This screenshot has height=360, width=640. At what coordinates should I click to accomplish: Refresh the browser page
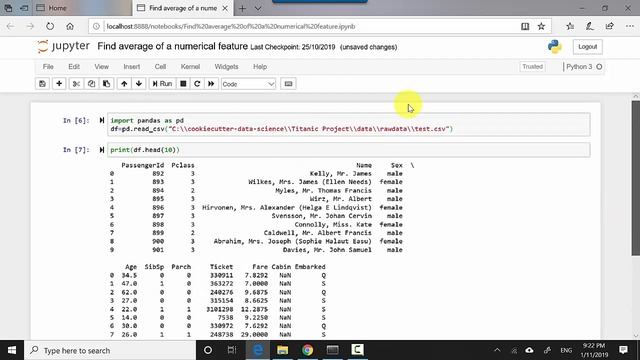(50, 26)
